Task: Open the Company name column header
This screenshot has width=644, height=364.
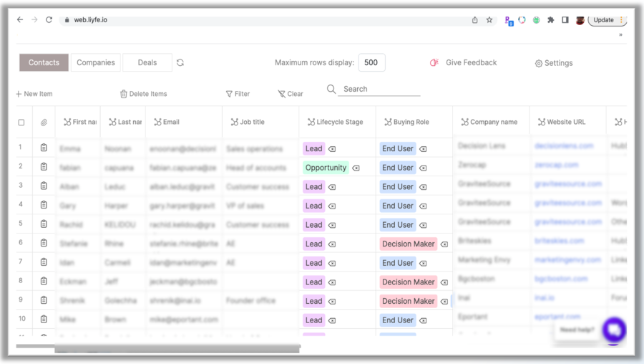Action: 489,123
